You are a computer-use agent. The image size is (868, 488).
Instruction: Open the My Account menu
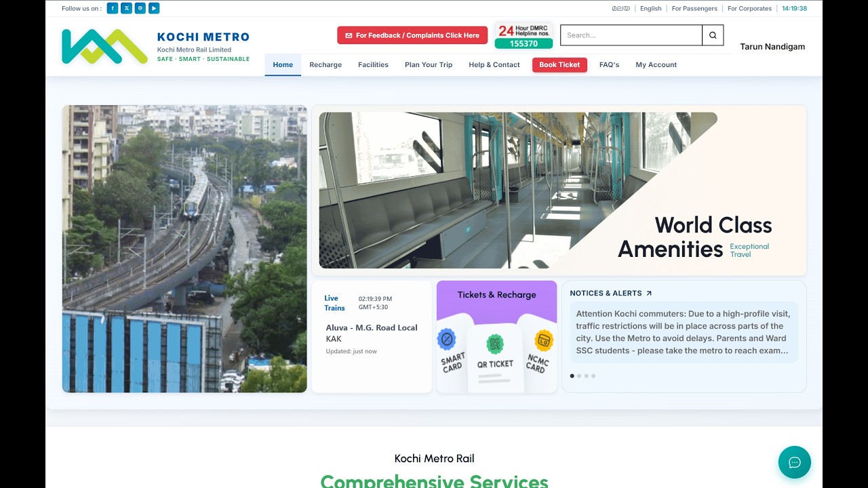[656, 65]
